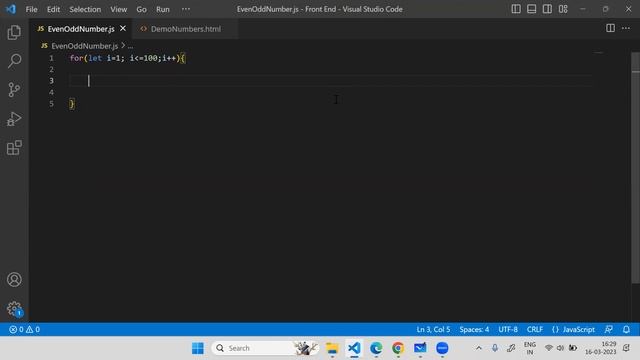Viewport: 640px width, 360px height.
Task: Open the Mail app from taskbar
Action: [420, 348]
